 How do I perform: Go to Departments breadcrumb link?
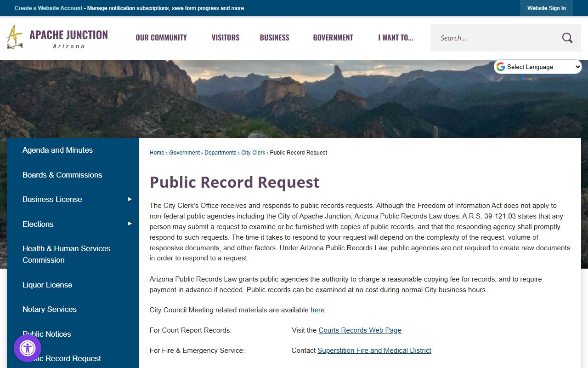click(220, 153)
